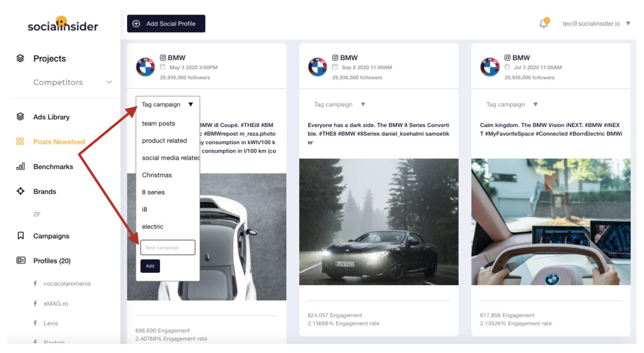Open the Projects section
Viewport: 644px width, 353px height.
(49, 59)
